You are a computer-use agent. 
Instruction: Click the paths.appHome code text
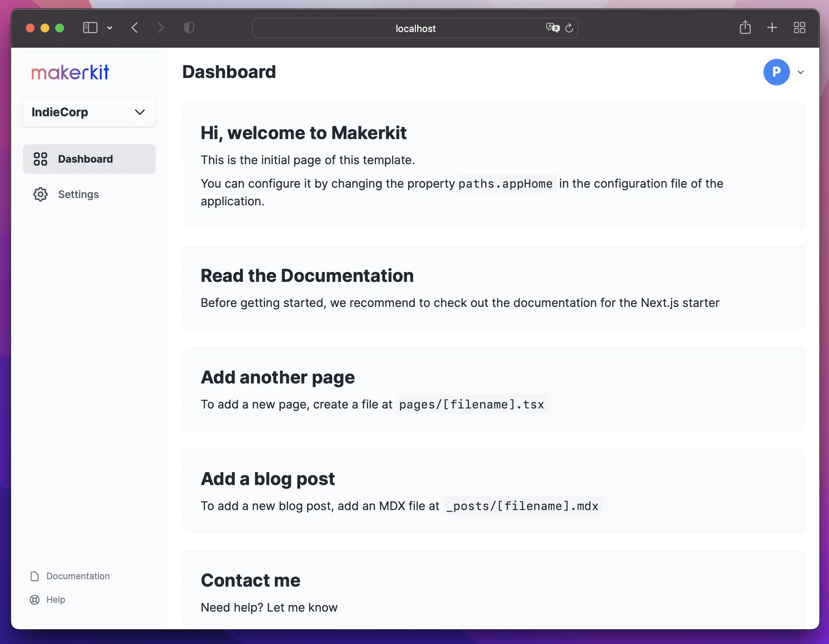tap(505, 184)
